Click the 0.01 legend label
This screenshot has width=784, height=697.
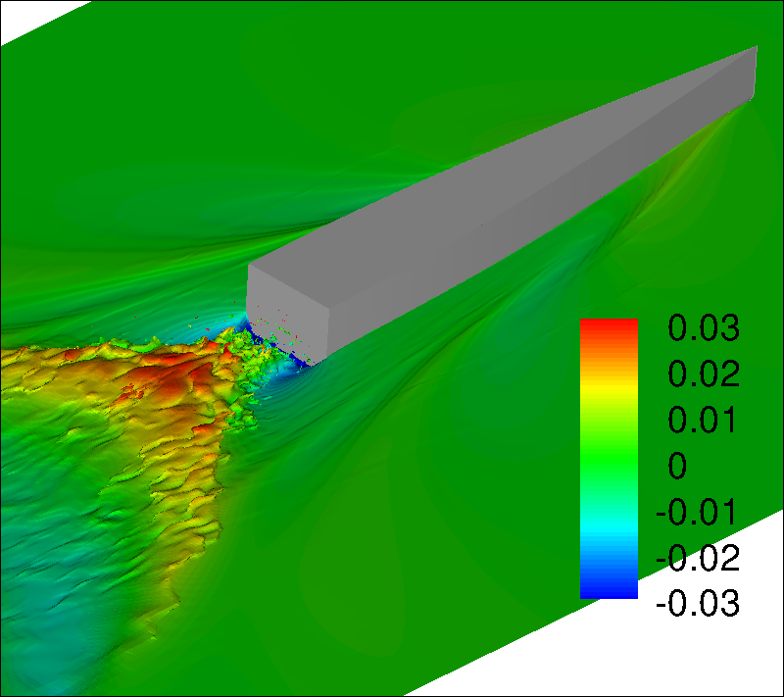(x=702, y=420)
